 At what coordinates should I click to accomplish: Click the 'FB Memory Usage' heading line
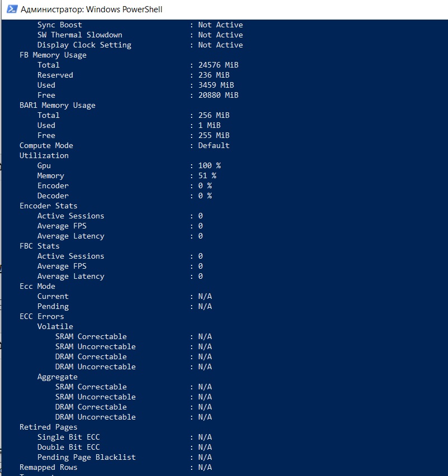[53, 55]
